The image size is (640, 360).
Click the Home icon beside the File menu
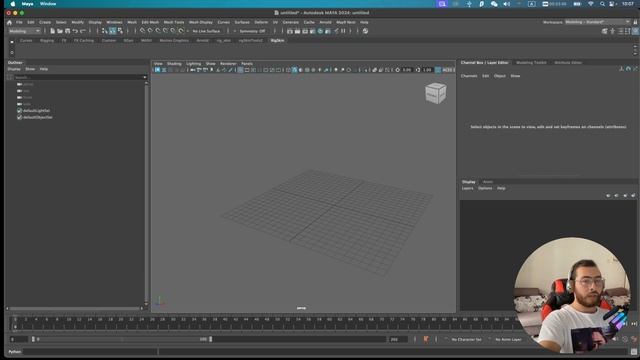click(9, 22)
